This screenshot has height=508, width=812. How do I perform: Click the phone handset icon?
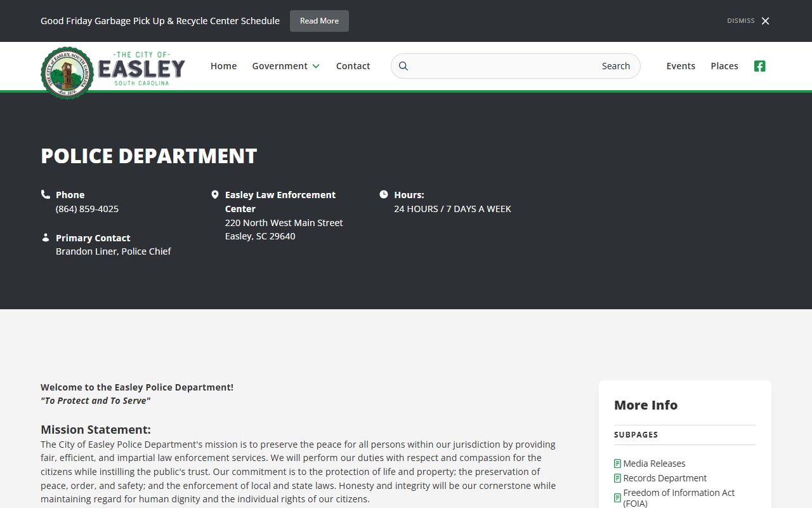tap(46, 194)
